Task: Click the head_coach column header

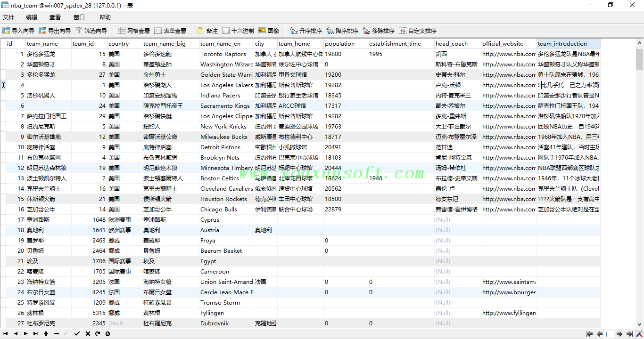Action: (x=458, y=44)
